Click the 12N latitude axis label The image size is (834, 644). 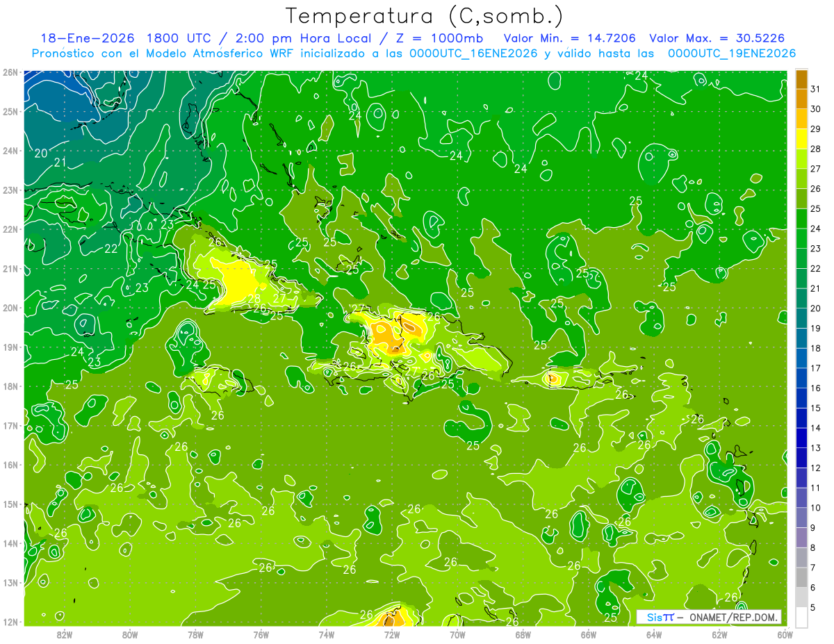[x=10, y=622]
